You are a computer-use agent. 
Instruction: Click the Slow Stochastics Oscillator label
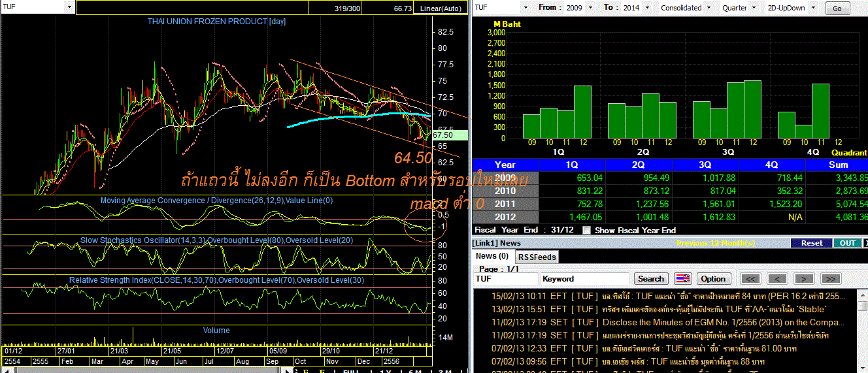pos(217,240)
